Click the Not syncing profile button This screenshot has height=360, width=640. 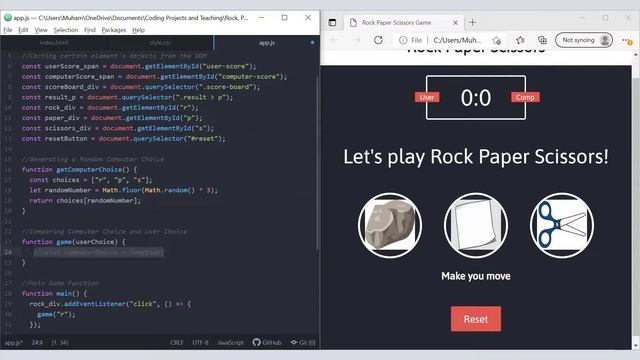click(x=584, y=40)
